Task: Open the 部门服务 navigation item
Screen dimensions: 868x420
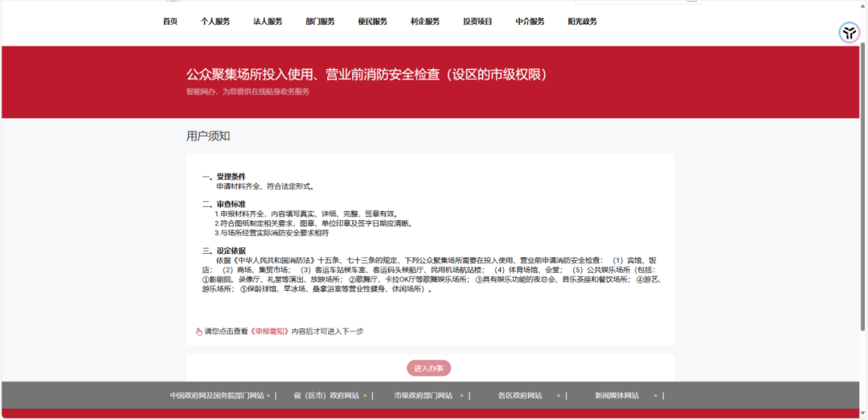Action: pos(320,22)
